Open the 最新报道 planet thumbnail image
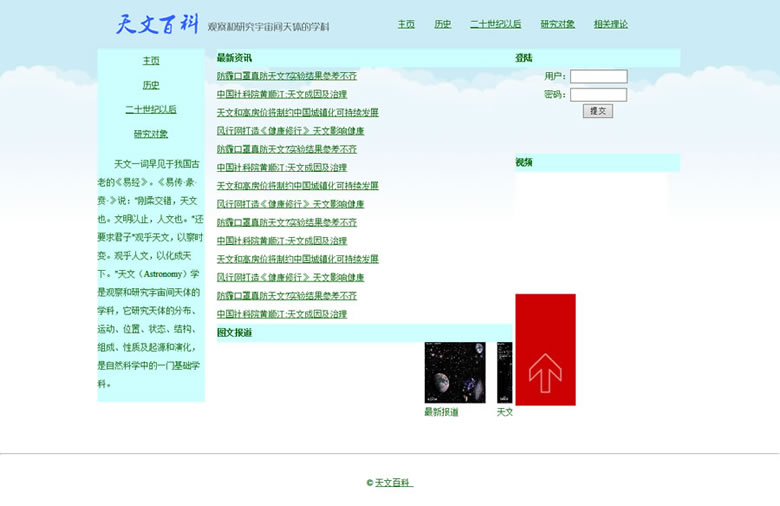This screenshot has height=506, width=780. pos(454,372)
